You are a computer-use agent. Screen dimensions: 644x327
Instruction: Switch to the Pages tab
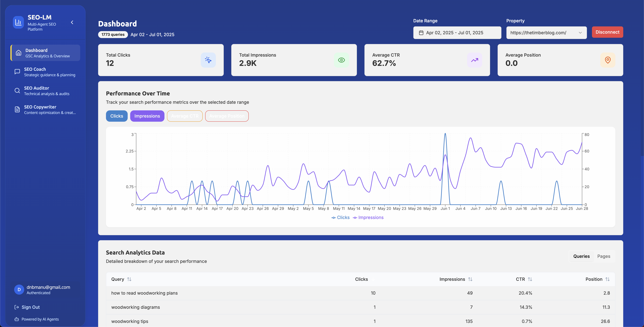coord(603,256)
